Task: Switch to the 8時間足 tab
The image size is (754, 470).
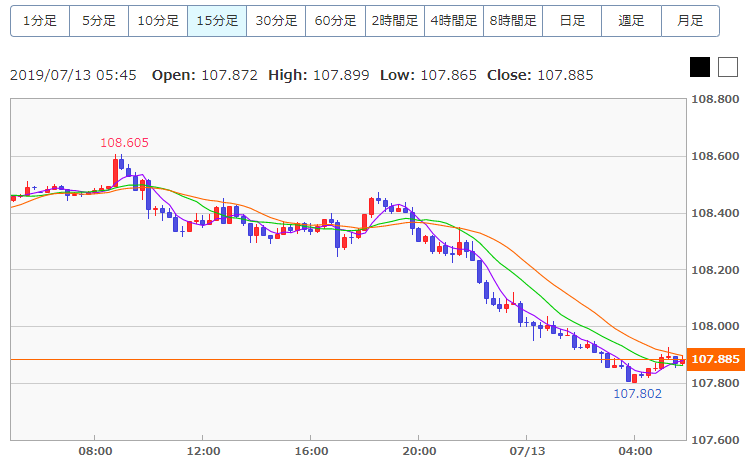Action: pyautogui.click(x=513, y=21)
